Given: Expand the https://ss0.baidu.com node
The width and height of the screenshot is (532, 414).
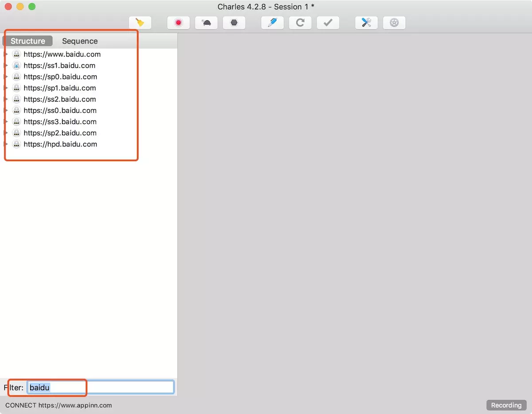Looking at the screenshot, I should (x=6, y=110).
